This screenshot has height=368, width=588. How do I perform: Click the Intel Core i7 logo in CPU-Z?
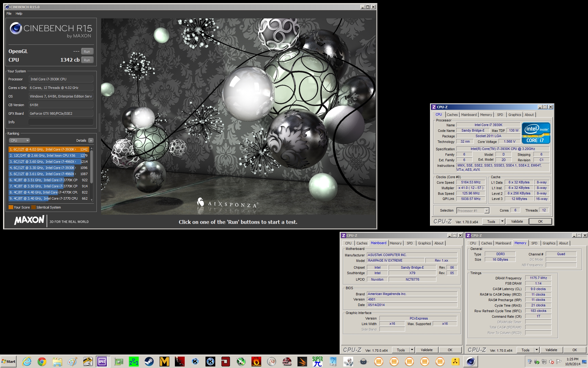pos(536,133)
